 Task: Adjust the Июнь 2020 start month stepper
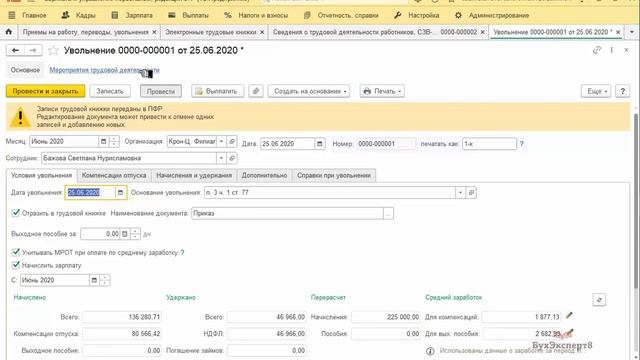coord(104,280)
